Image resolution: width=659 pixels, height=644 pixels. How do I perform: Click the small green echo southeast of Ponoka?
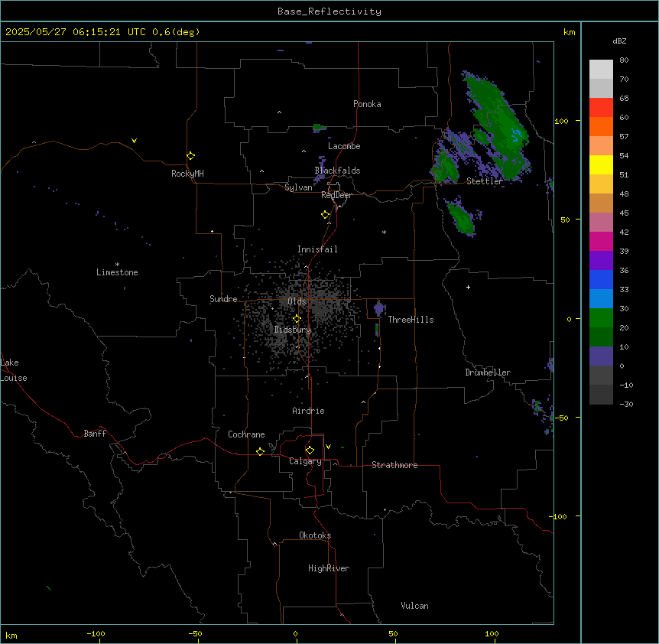point(319,127)
